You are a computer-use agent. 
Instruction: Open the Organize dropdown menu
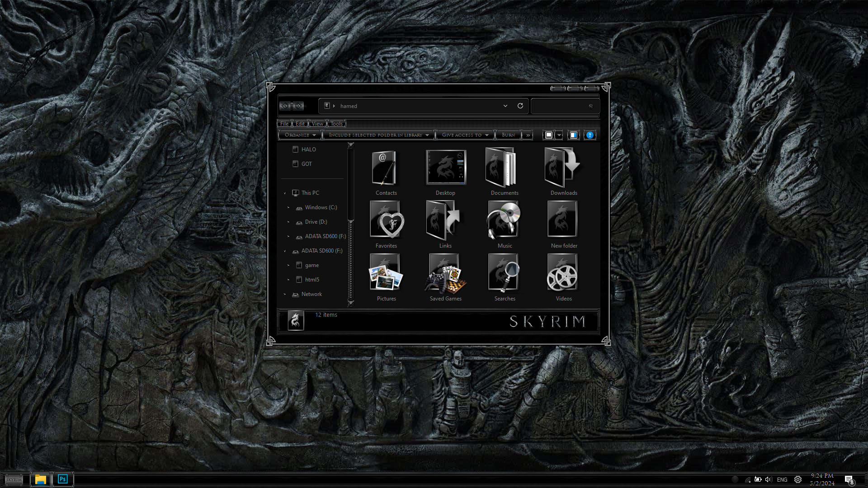(x=300, y=135)
